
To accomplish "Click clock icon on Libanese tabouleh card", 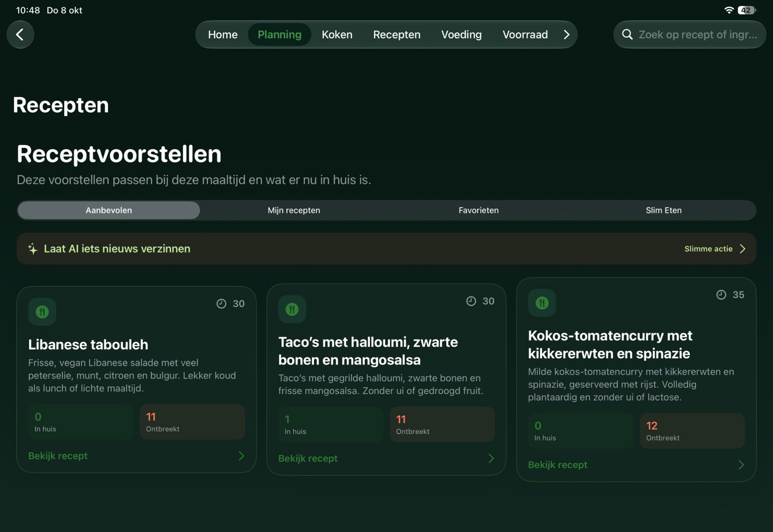I will pyautogui.click(x=221, y=304).
